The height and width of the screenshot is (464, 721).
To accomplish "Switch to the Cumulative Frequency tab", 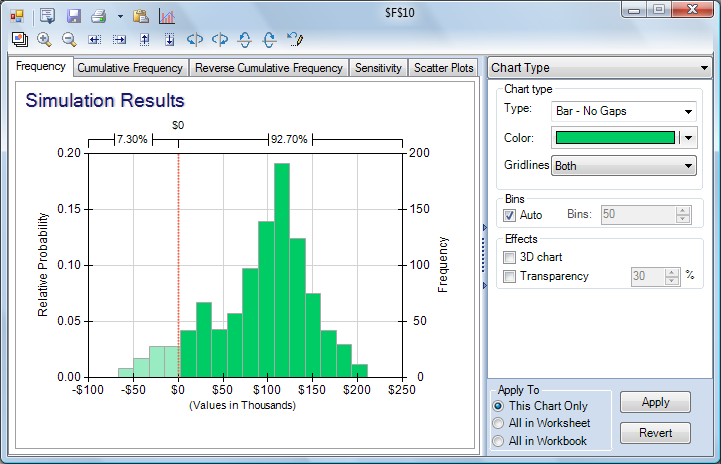I will [131, 68].
